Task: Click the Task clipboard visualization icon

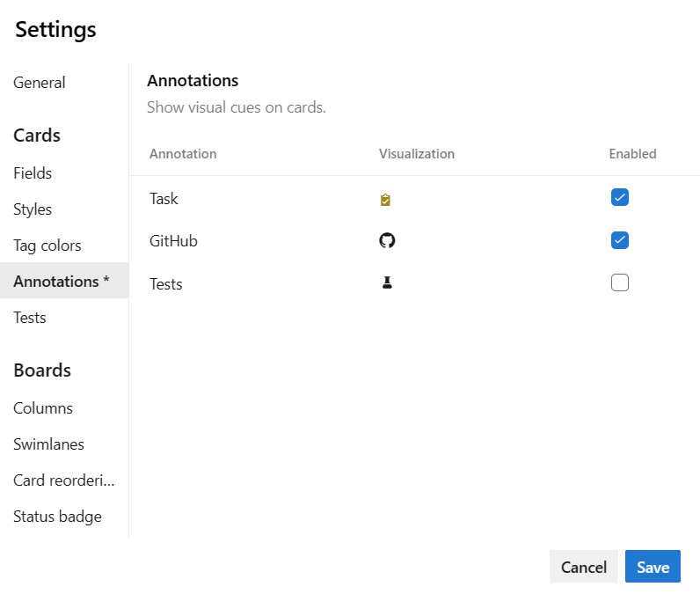Action: point(385,199)
